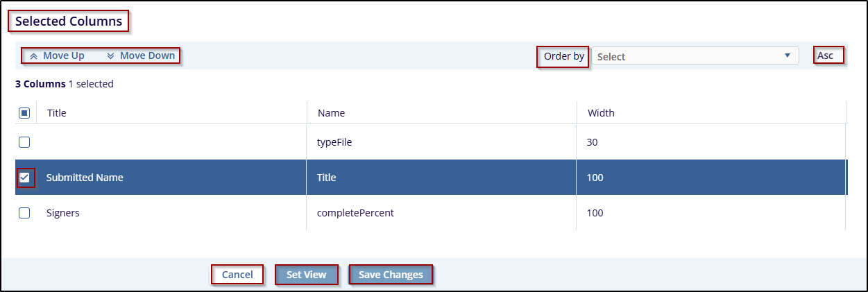
Task: Click the Name column header
Action: 331,113
